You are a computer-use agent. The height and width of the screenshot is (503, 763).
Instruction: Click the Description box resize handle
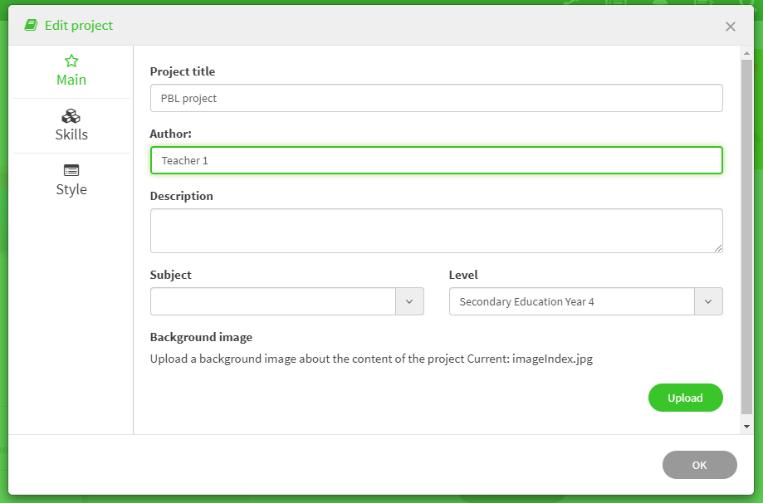[x=717, y=247]
